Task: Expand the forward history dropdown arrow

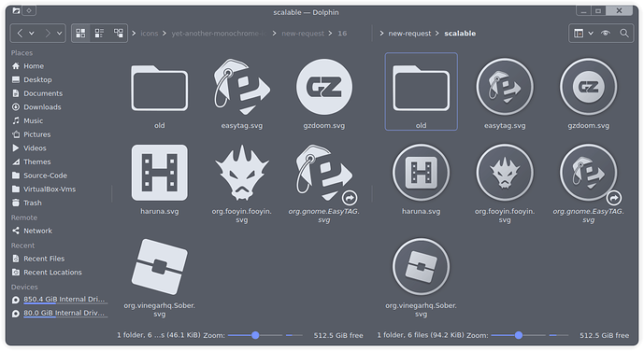Action: [x=59, y=34]
